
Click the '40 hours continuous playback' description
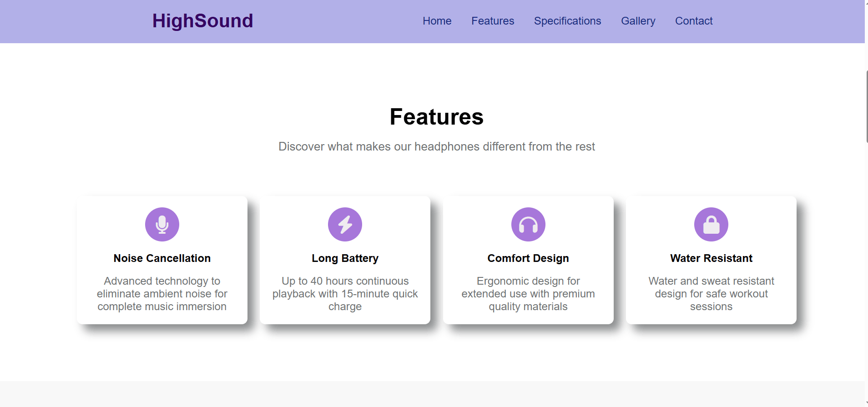point(345,294)
